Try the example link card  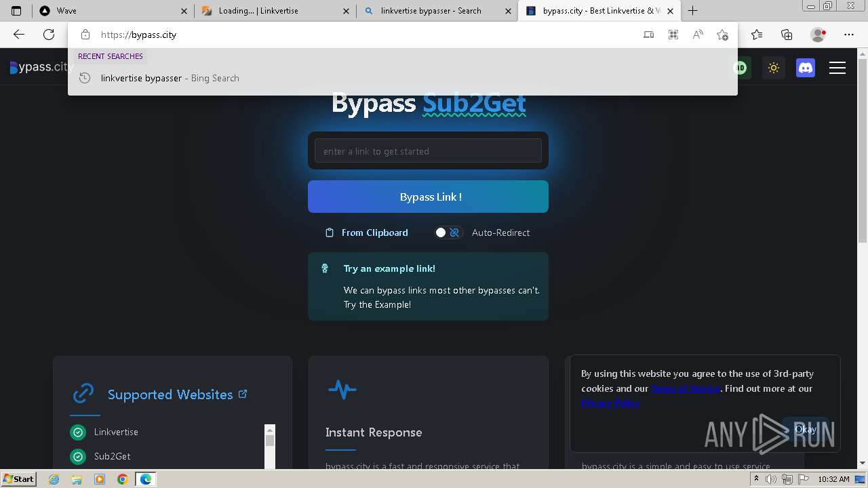(x=428, y=286)
